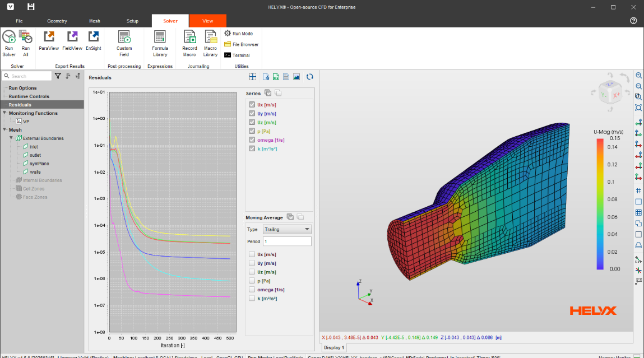Collapse the External Boundaries node
644x358 pixels.
[x=12, y=138]
